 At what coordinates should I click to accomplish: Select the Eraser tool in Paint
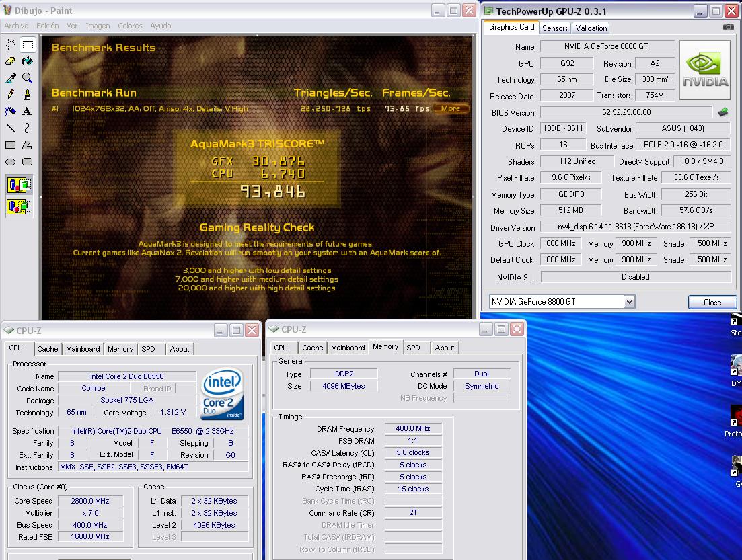(11, 61)
